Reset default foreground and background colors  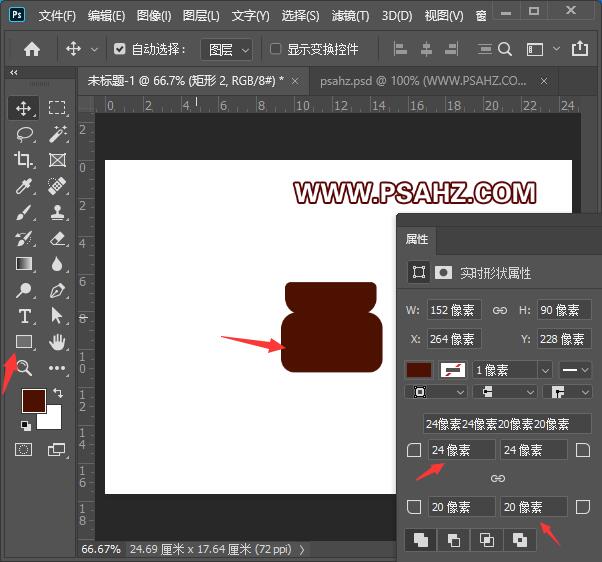click(x=26, y=425)
